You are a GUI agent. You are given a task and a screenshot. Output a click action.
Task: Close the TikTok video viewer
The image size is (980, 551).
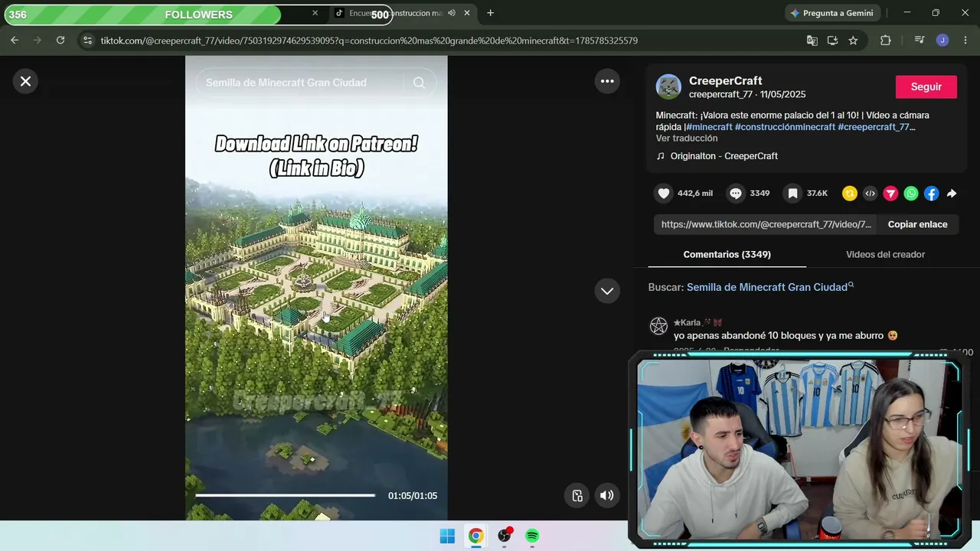click(25, 81)
